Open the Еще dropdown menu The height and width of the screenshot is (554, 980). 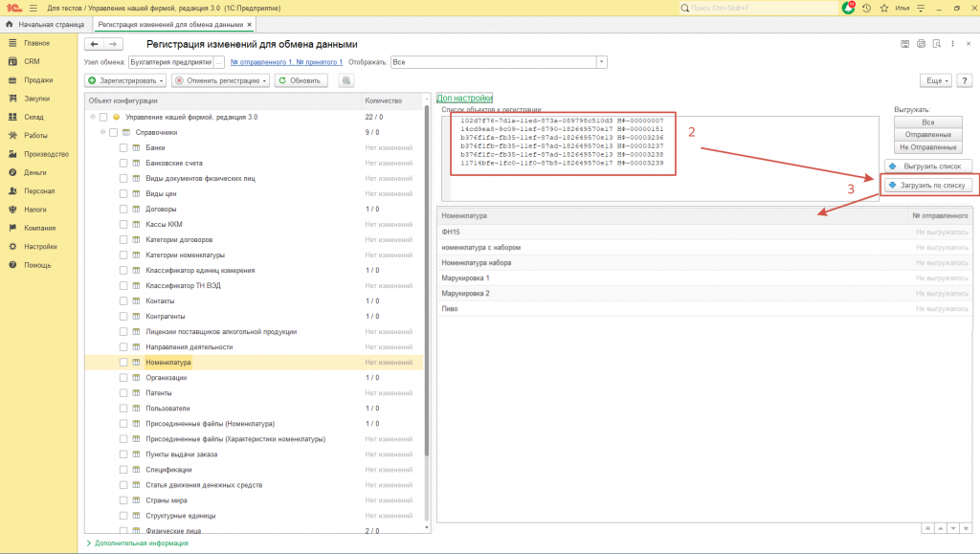click(x=936, y=80)
